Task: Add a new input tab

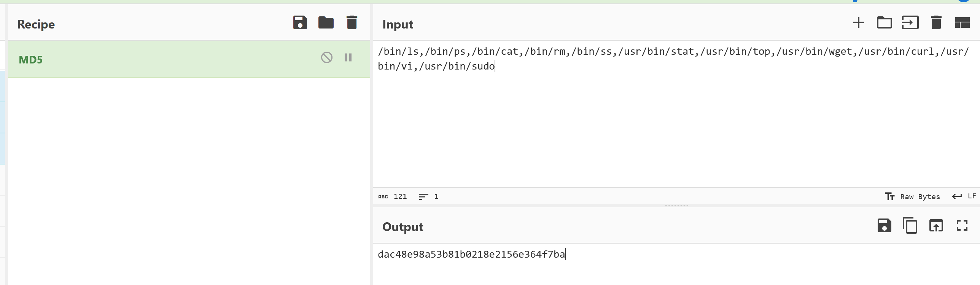Action: 858,23
